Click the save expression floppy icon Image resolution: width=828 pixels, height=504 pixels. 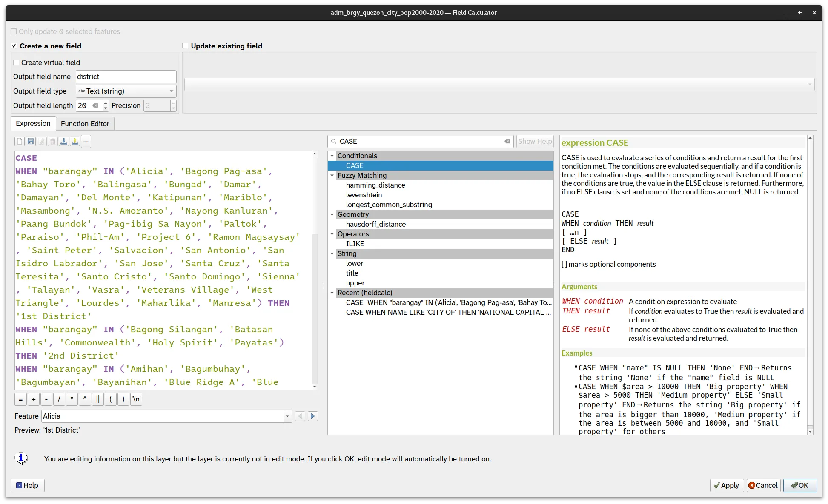(31, 141)
